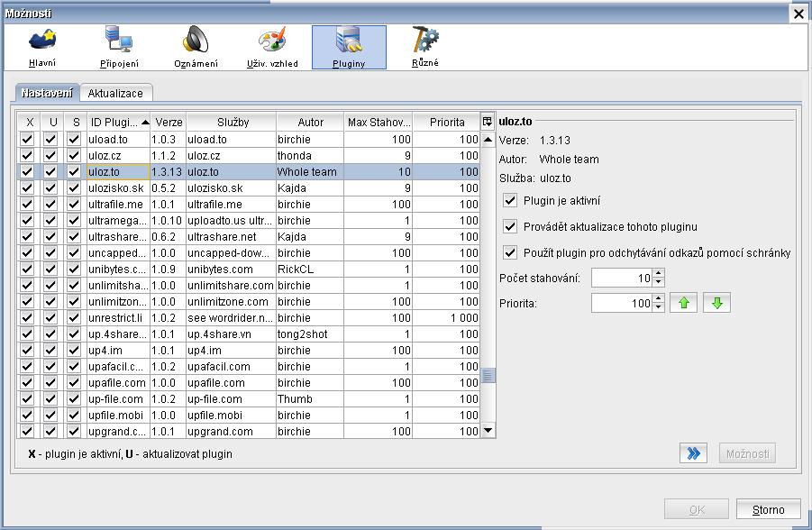Select the up4.im plugin ID cell
The width and height of the screenshot is (812, 530).
coord(119,351)
